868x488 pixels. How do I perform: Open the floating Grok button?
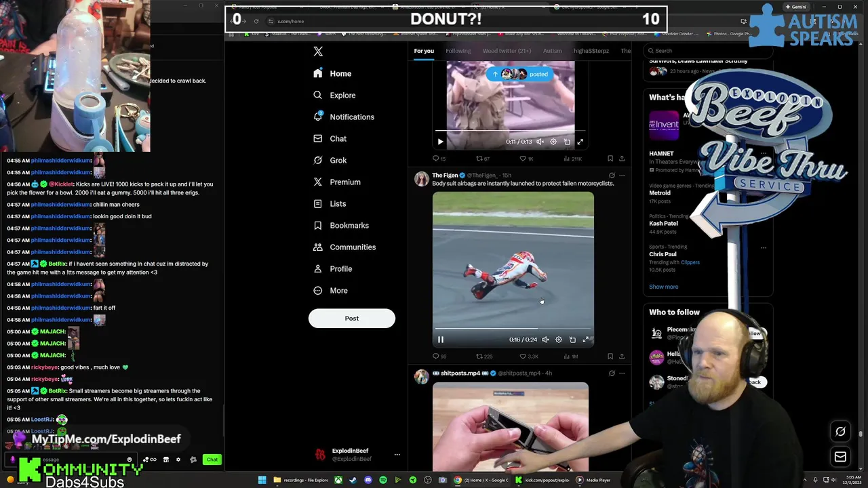[x=840, y=432]
